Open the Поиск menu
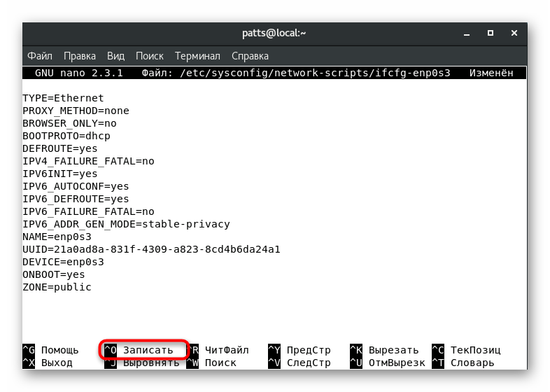 click(x=150, y=56)
